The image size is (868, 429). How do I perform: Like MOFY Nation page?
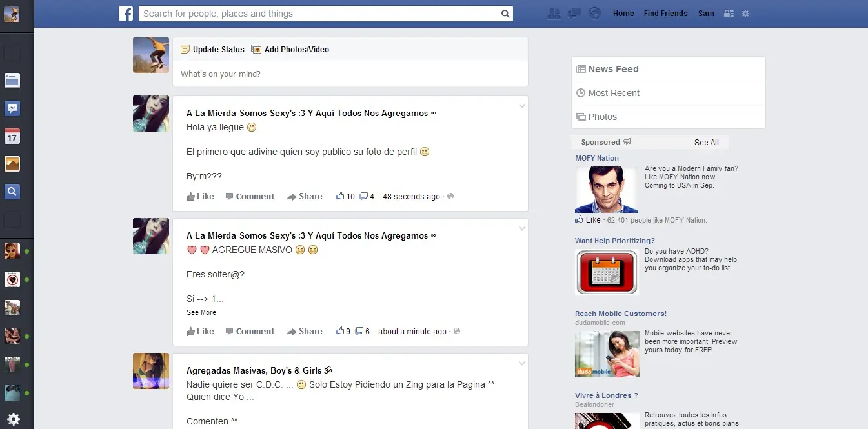click(588, 220)
